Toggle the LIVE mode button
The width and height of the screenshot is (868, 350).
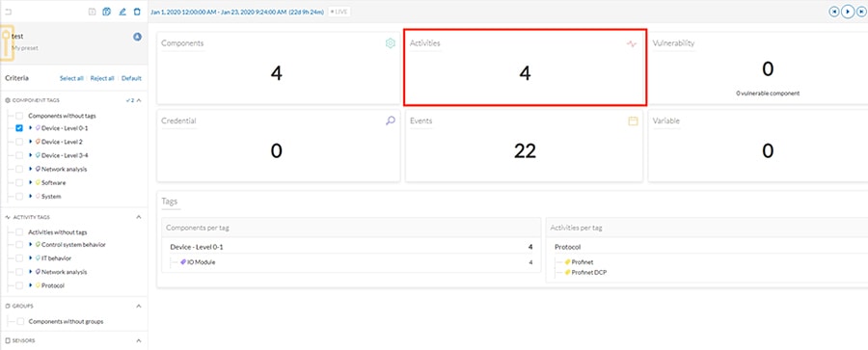click(339, 12)
